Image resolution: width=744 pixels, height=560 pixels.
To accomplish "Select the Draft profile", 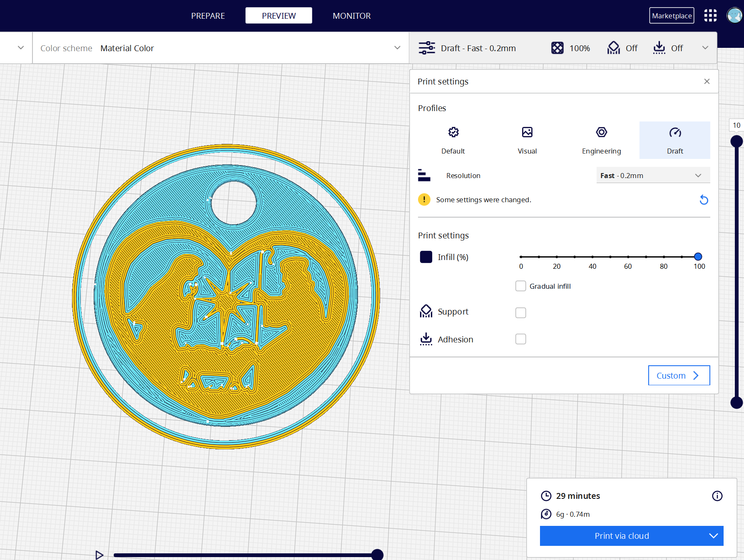I will point(675,140).
